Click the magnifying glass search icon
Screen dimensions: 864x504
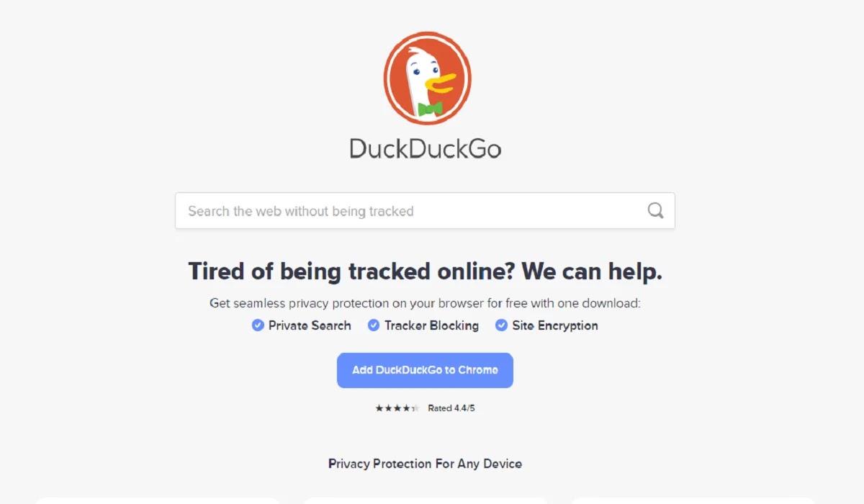point(655,210)
